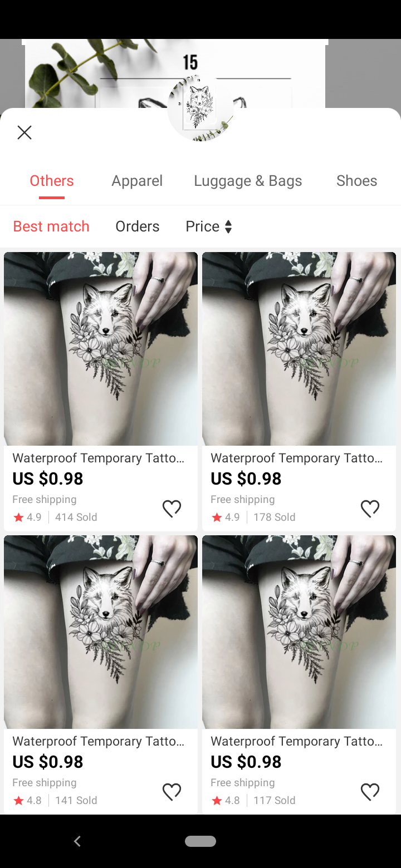Select the Others category tab
The height and width of the screenshot is (868, 401).
click(x=52, y=181)
